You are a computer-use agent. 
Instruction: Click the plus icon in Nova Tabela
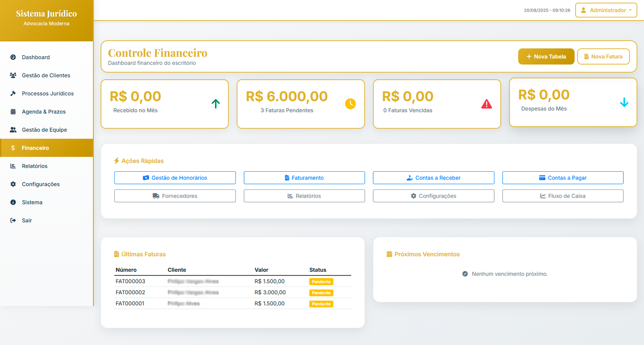tap(529, 56)
